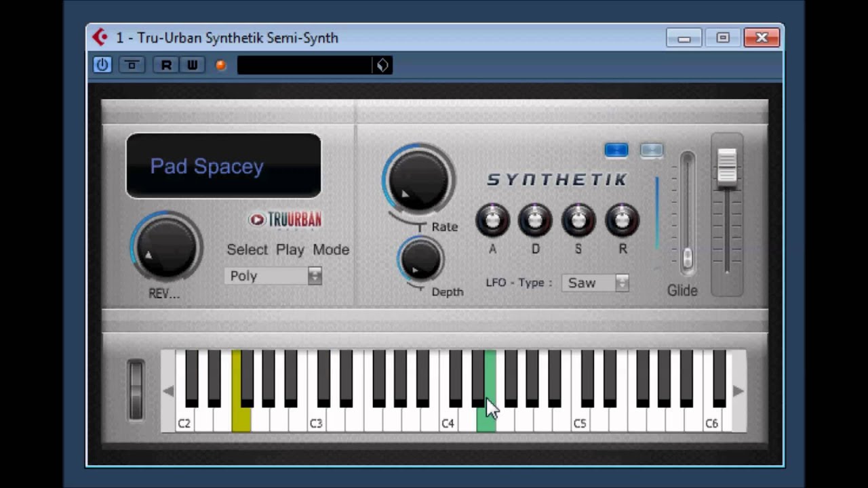Click the Pad Spacey preset display

tap(223, 166)
